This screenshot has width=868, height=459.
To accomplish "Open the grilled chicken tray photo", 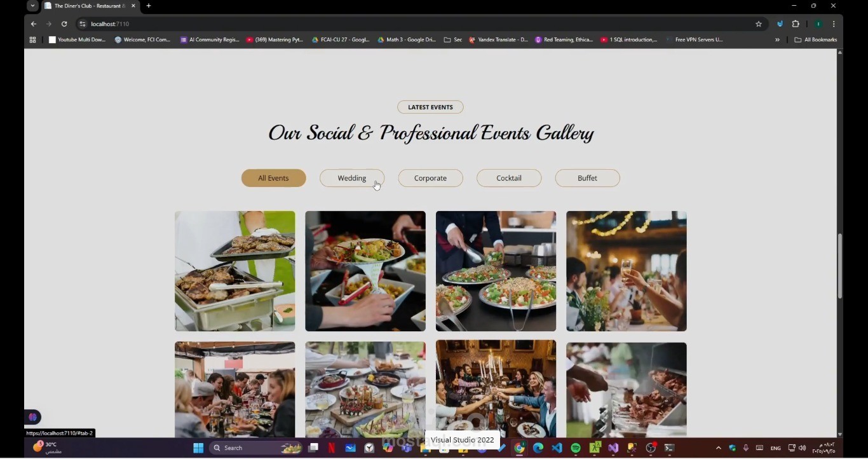I will pos(235,271).
